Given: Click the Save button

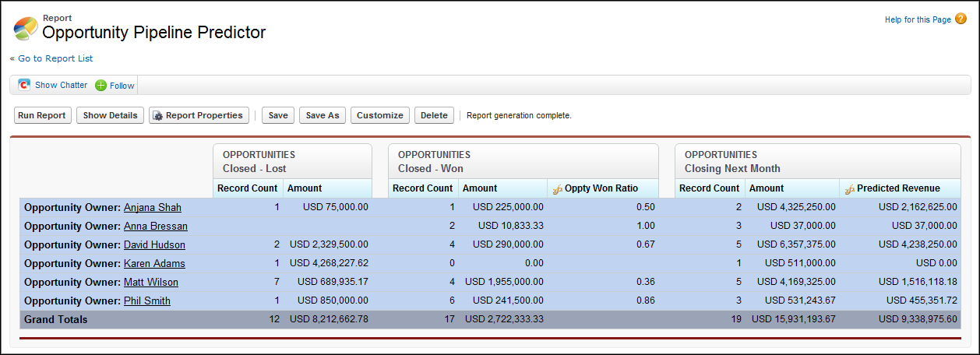Looking at the screenshot, I should (278, 115).
